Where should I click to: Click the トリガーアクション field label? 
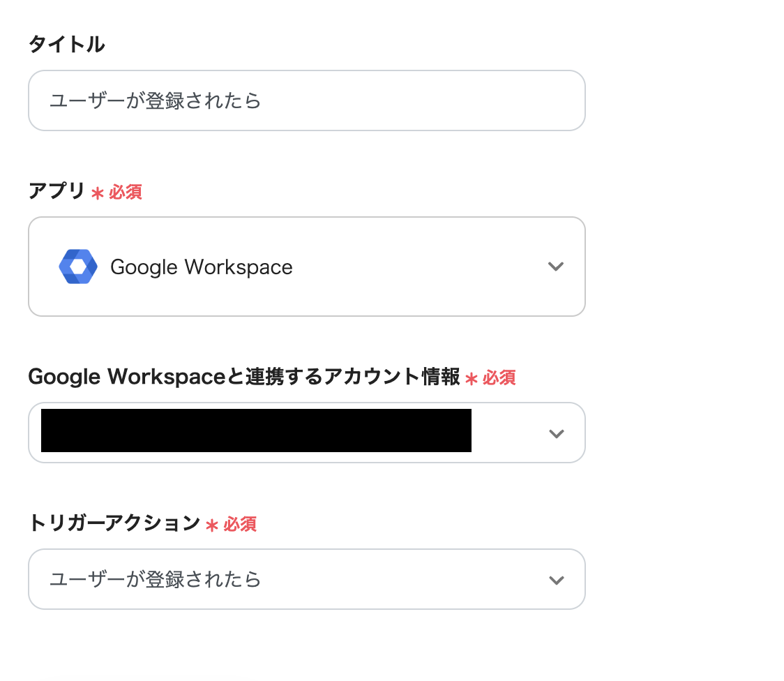pyautogui.click(x=114, y=523)
